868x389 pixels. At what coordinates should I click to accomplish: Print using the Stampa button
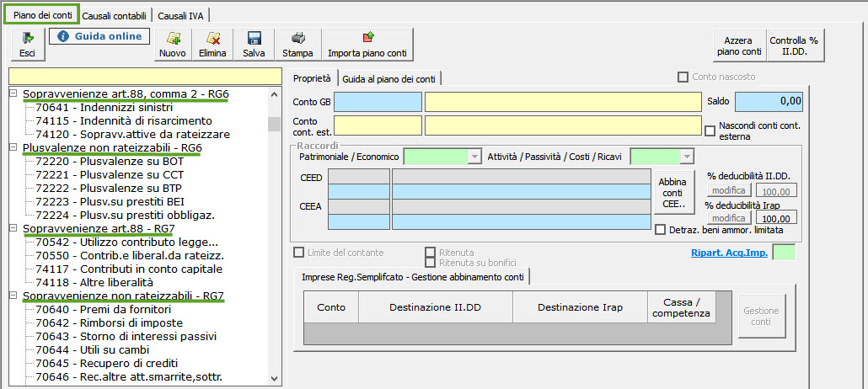tap(297, 45)
